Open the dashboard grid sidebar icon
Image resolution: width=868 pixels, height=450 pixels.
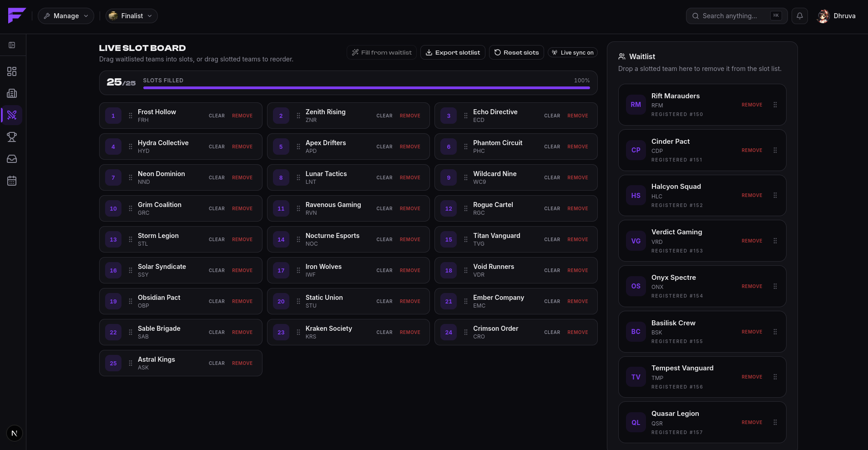pyautogui.click(x=12, y=71)
